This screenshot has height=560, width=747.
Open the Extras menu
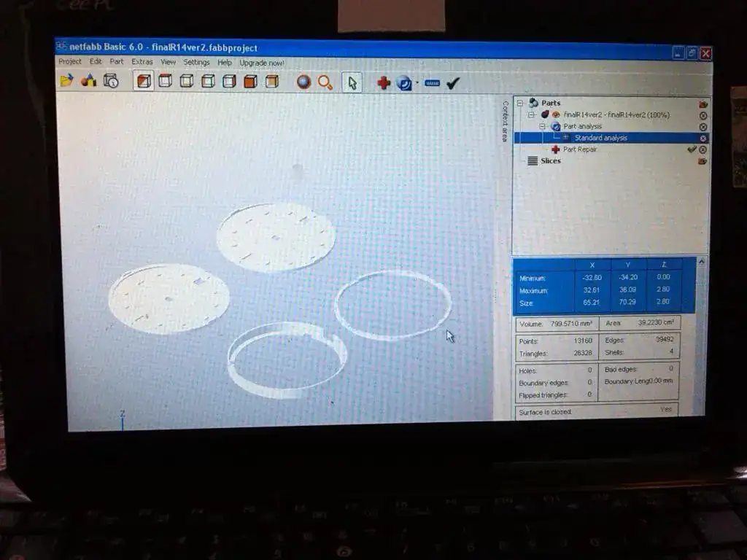142,62
